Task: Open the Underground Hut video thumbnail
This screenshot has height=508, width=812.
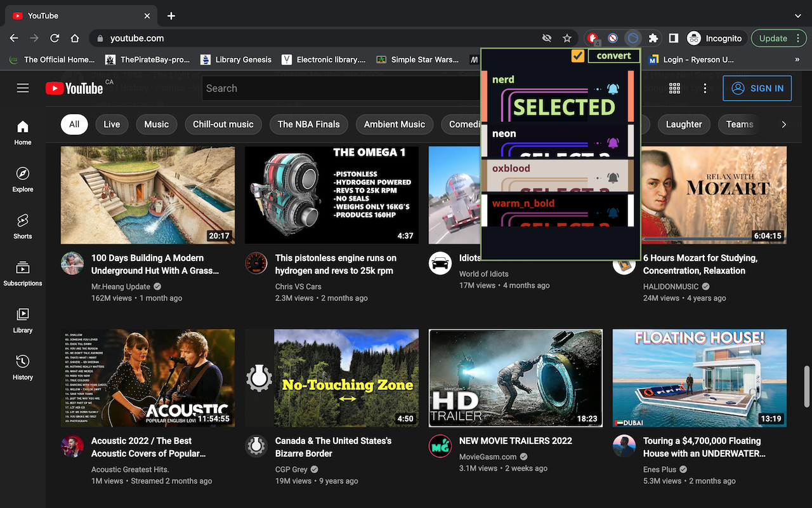Action: [x=148, y=196]
